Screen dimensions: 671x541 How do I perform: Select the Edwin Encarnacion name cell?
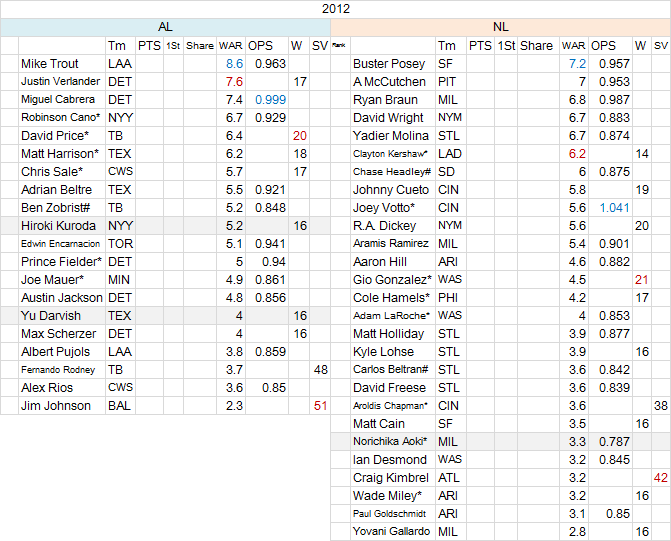point(62,244)
